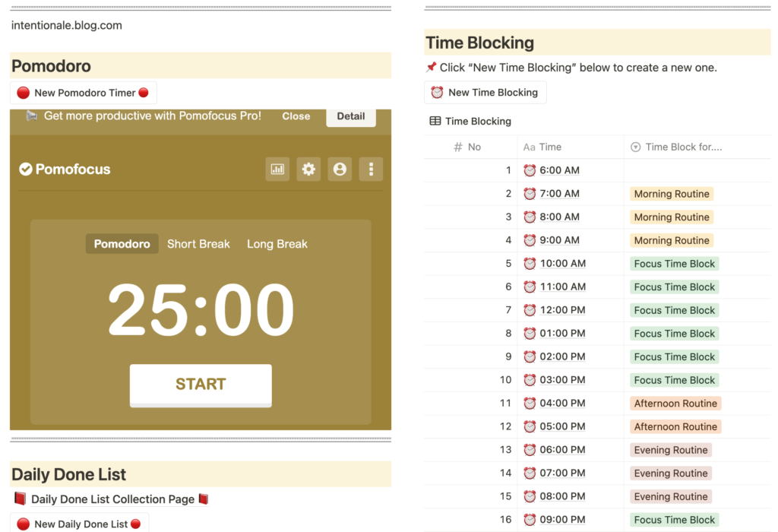The height and width of the screenshot is (532, 778).
Task: Open the Focus Time Block tag at 03:00 PM
Action: click(x=675, y=381)
